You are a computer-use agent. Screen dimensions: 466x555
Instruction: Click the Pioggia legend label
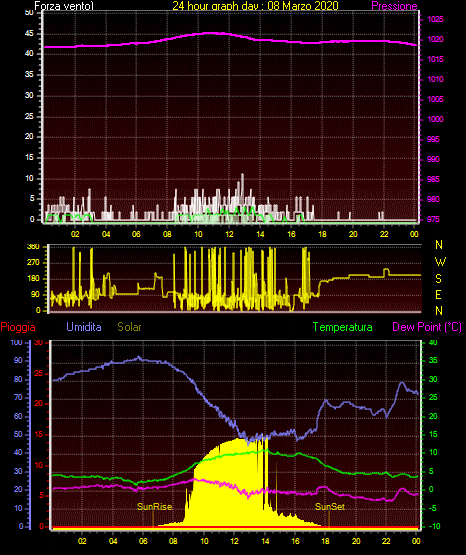coord(18,327)
